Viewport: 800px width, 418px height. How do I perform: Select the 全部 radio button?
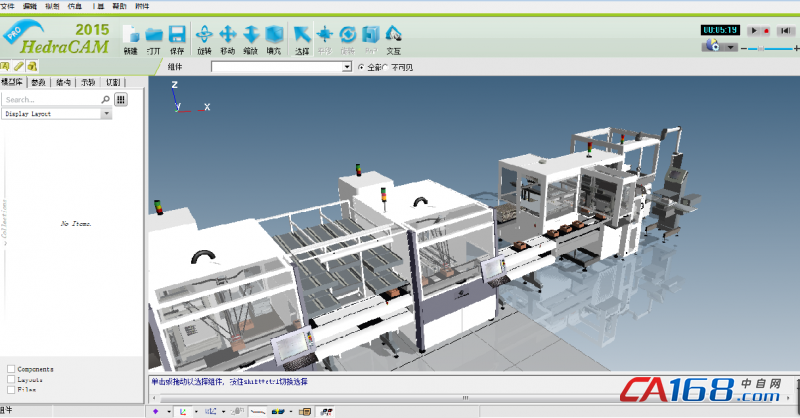click(x=361, y=67)
